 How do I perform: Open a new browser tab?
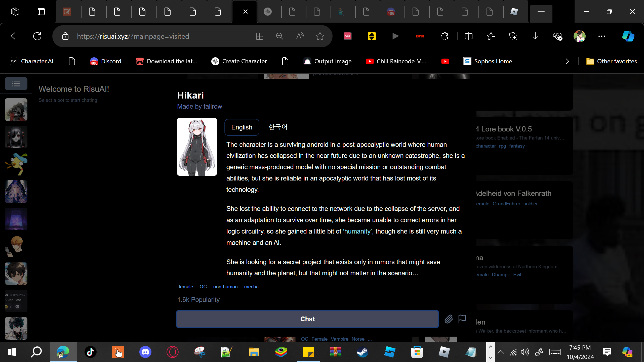pyautogui.click(x=541, y=12)
